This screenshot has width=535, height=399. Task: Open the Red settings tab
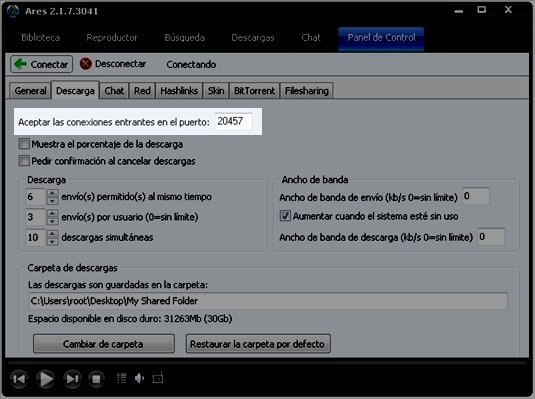point(142,91)
